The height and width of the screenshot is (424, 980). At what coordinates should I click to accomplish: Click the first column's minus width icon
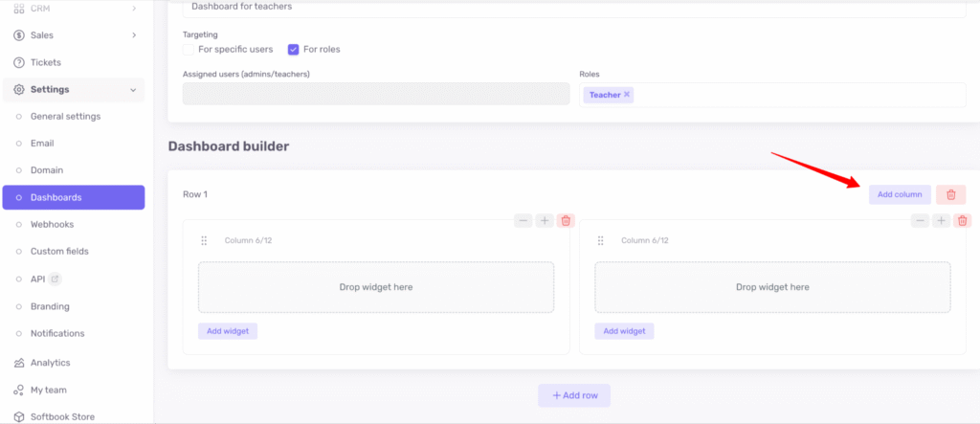(x=523, y=220)
